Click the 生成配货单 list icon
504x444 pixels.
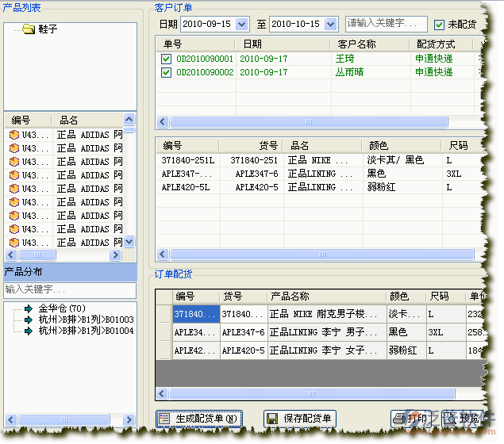point(164,419)
